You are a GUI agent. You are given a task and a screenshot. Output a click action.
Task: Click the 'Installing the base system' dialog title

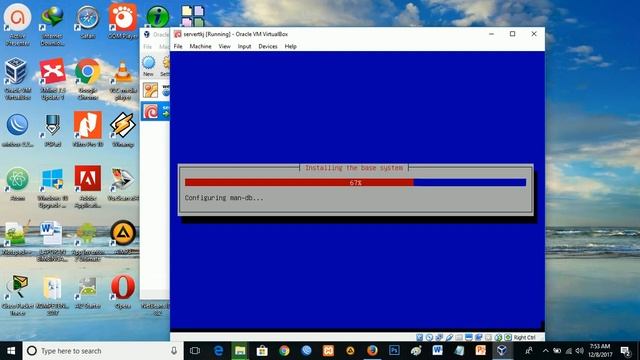point(354,168)
